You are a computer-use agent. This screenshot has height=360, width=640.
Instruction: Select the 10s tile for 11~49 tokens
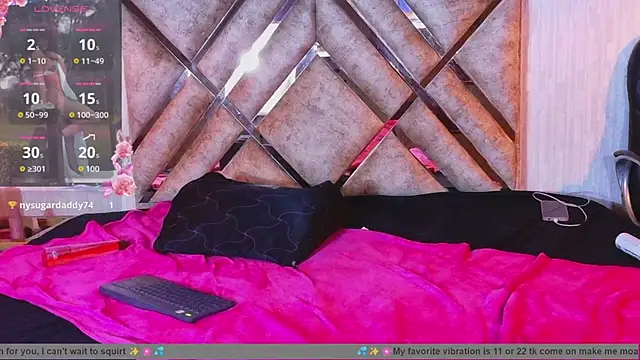(x=89, y=48)
